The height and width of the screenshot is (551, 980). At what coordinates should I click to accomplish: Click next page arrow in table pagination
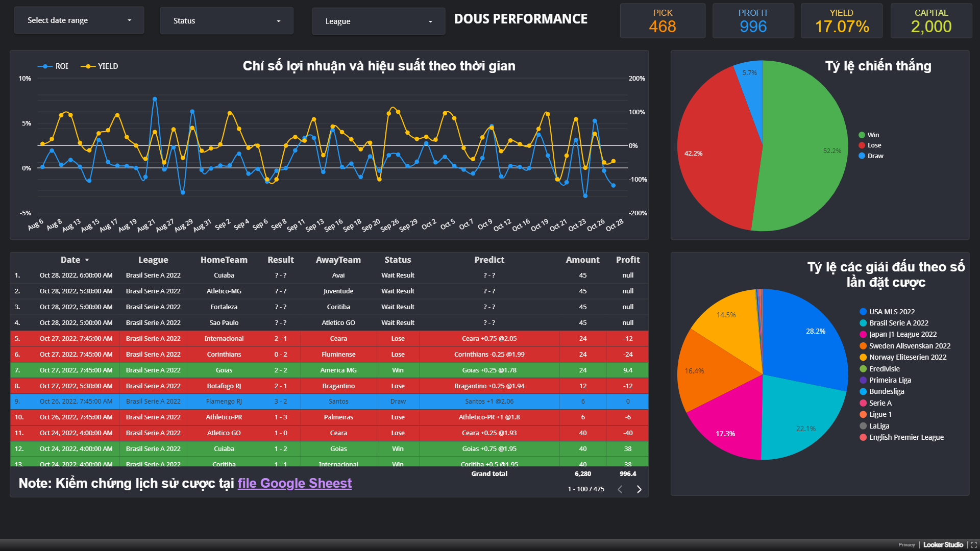pos(639,489)
